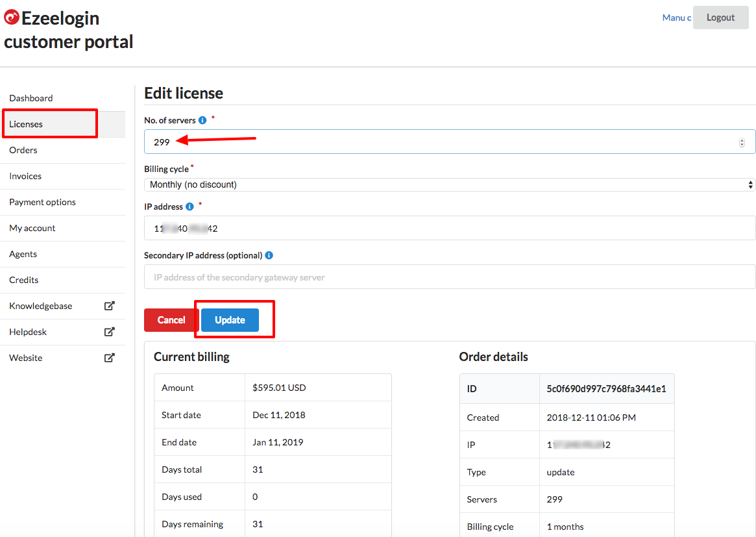This screenshot has height=537, width=756.
Task: Focus the Secondary IP address field
Action: point(449,277)
